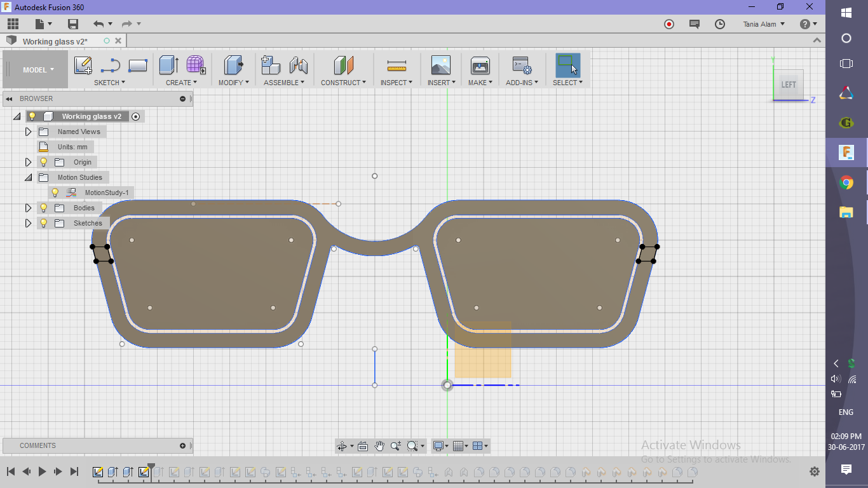The image size is (868, 488).
Task: Expand the Bodies folder arrow
Action: 28,208
